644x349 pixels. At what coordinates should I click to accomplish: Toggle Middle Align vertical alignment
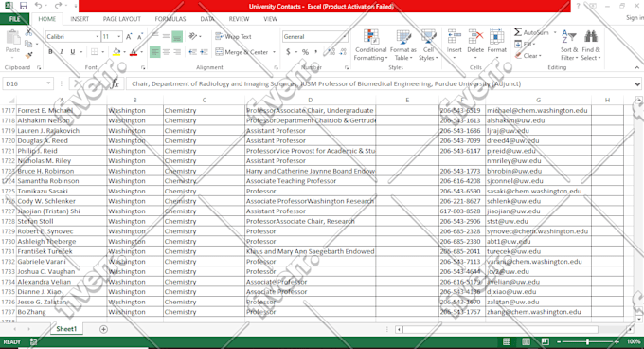tap(166, 37)
